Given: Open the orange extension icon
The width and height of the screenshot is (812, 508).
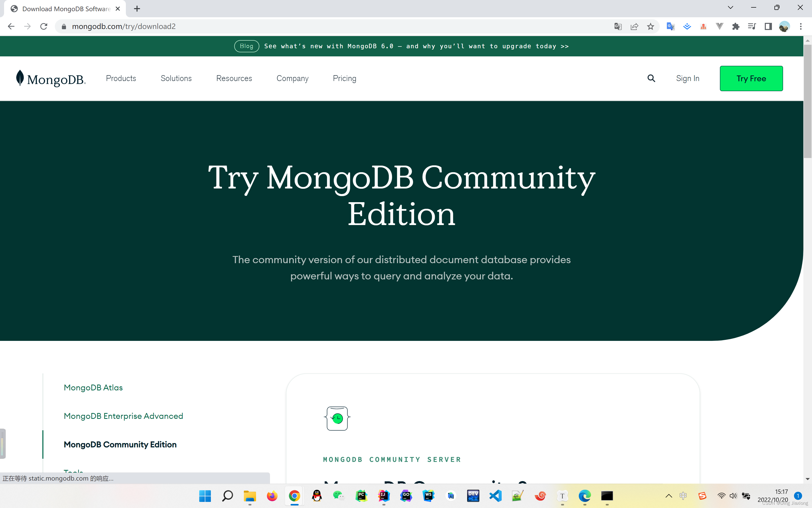Looking at the screenshot, I should point(703,26).
